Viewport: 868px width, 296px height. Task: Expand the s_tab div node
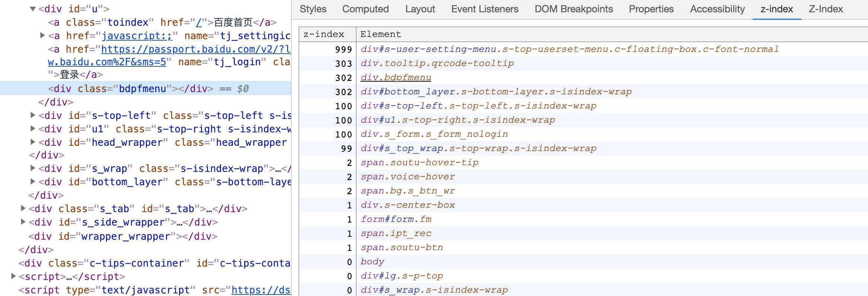click(x=23, y=208)
